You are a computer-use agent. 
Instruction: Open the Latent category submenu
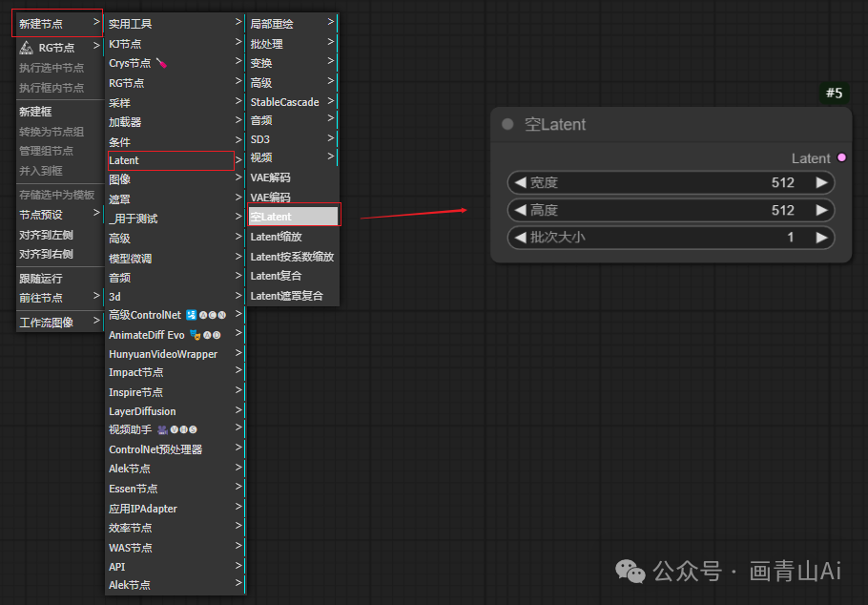click(x=175, y=160)
